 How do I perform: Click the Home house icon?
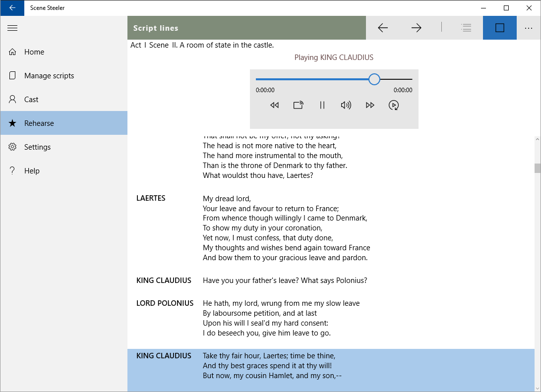click(x=12, y=52)
